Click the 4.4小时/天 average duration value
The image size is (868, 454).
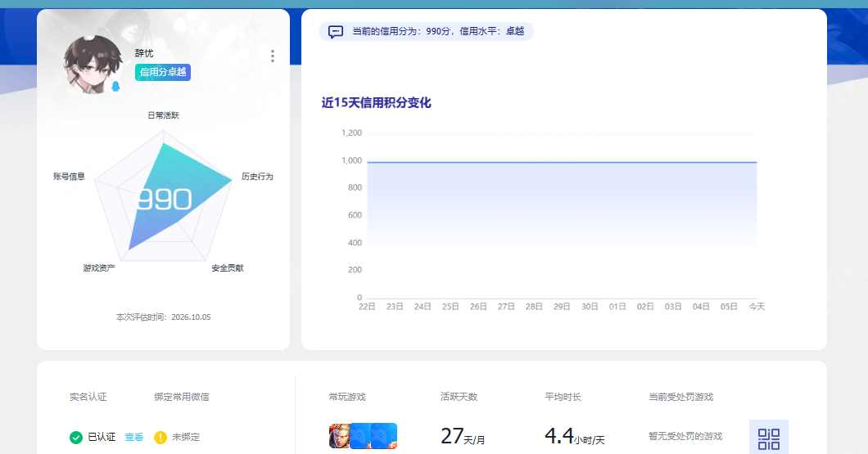pos(575,436)
